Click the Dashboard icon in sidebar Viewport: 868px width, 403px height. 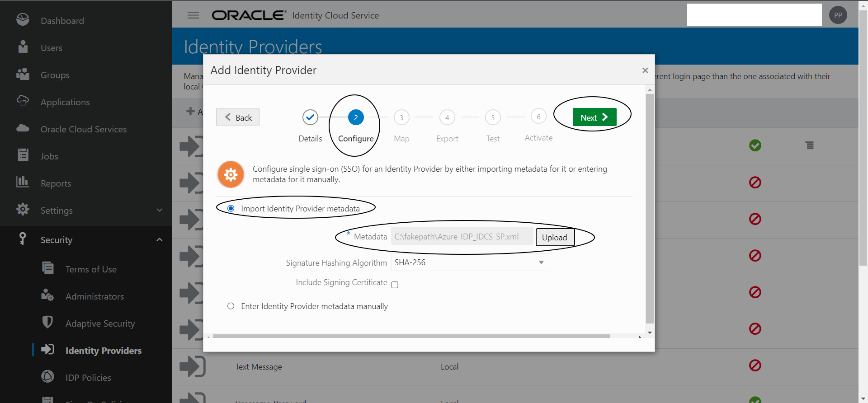(23, 20)
